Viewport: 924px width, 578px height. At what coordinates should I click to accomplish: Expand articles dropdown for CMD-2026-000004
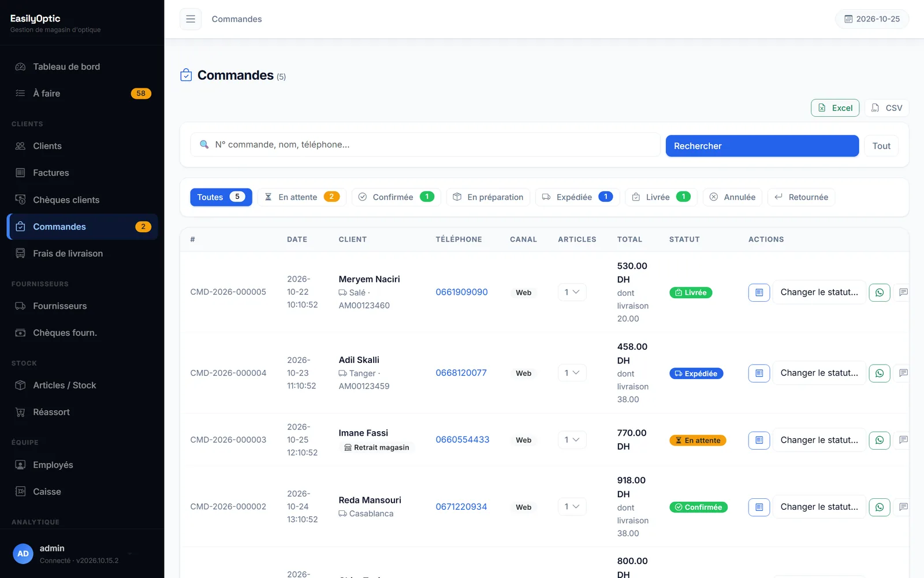[572, 373]
